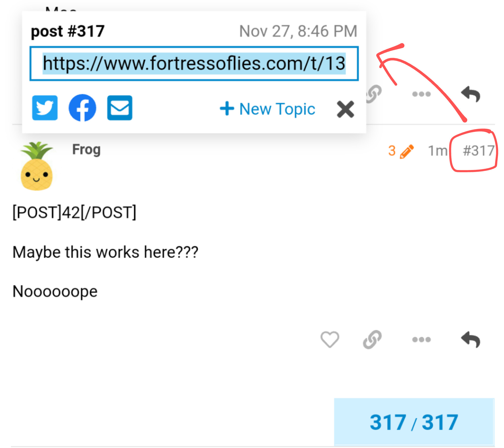Close the share post popup
504x448 pixels.
click(x=346, y=109)
